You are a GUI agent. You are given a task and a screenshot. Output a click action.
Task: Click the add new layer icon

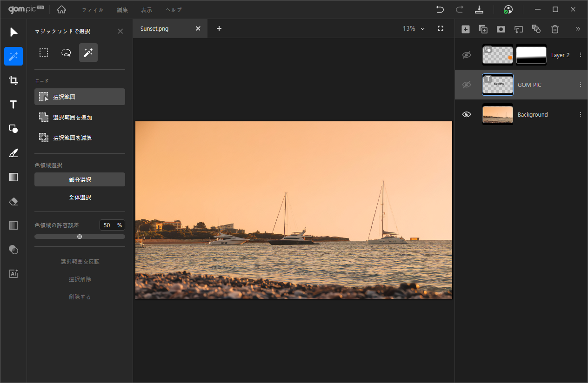pyautogui.click(x=465, y=29)
